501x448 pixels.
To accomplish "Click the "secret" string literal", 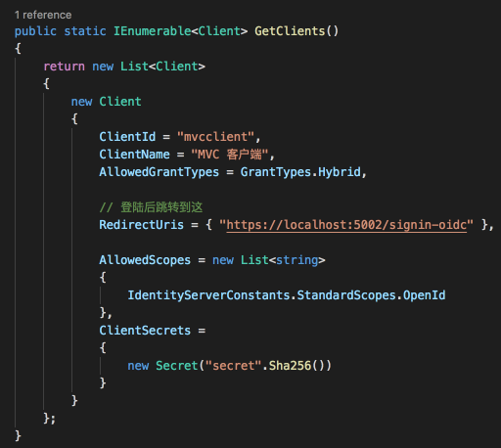I will (x=233, y=366).
